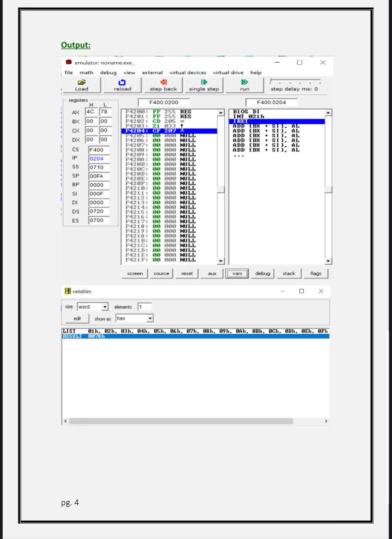This screenshot has width=392, height=539.
Task: Click the AX low register field 78
Action: 105,112
